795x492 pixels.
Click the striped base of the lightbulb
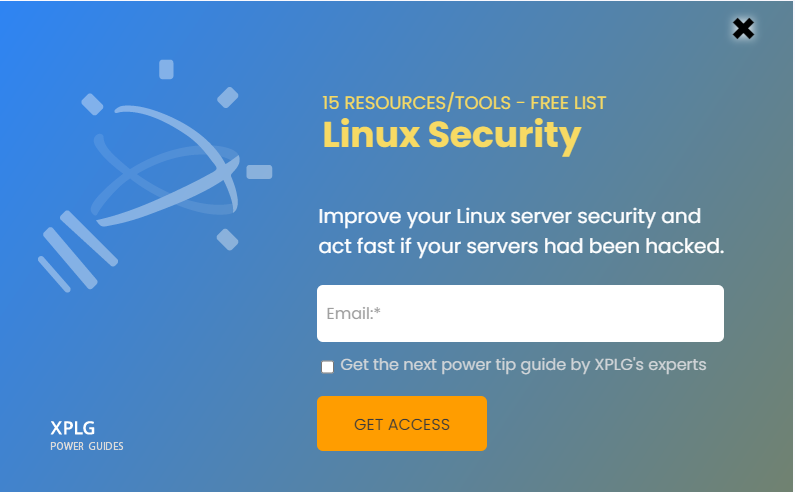78,252
